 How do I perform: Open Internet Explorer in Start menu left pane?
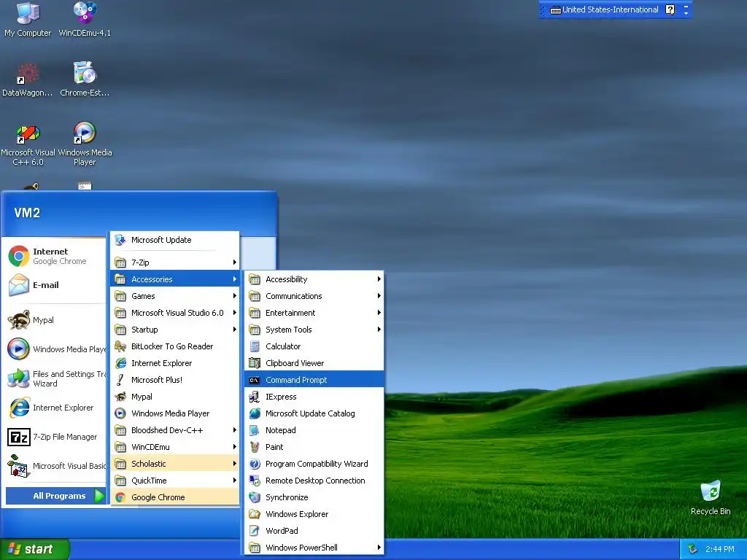[54, 408]
